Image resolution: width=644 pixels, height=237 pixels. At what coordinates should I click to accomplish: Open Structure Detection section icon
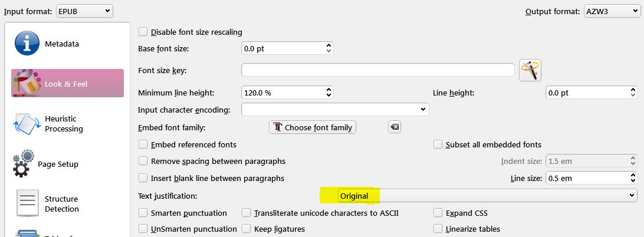point(26,204)
